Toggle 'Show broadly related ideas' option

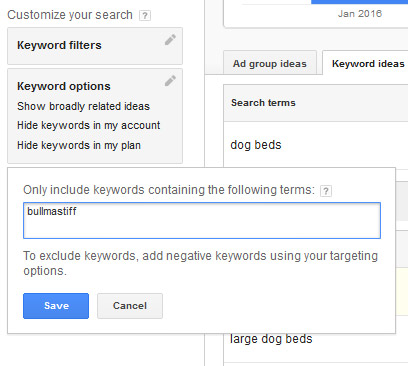point(83,106)
